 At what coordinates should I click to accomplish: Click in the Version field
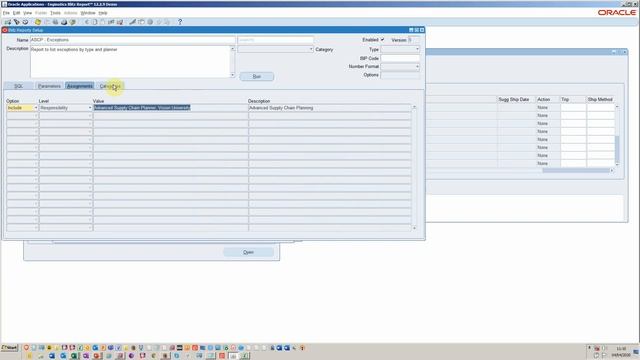(413, 40)
